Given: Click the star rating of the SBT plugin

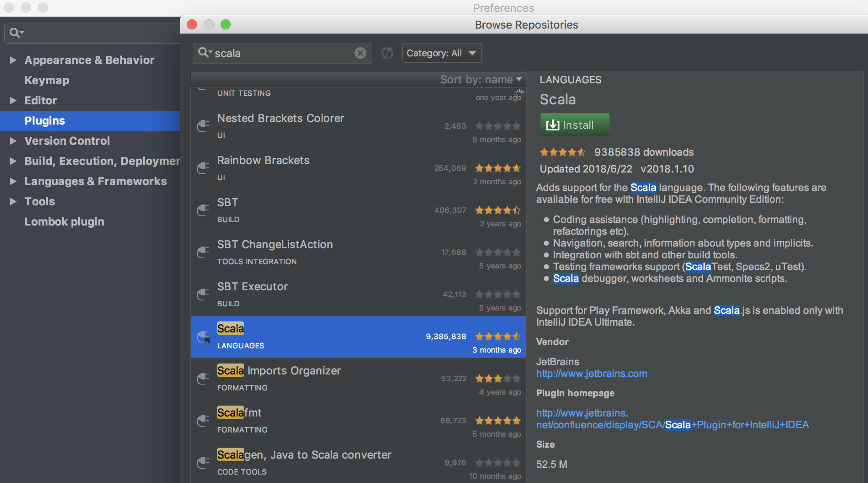Looking at the screenshot, I should tap(498, 210).
